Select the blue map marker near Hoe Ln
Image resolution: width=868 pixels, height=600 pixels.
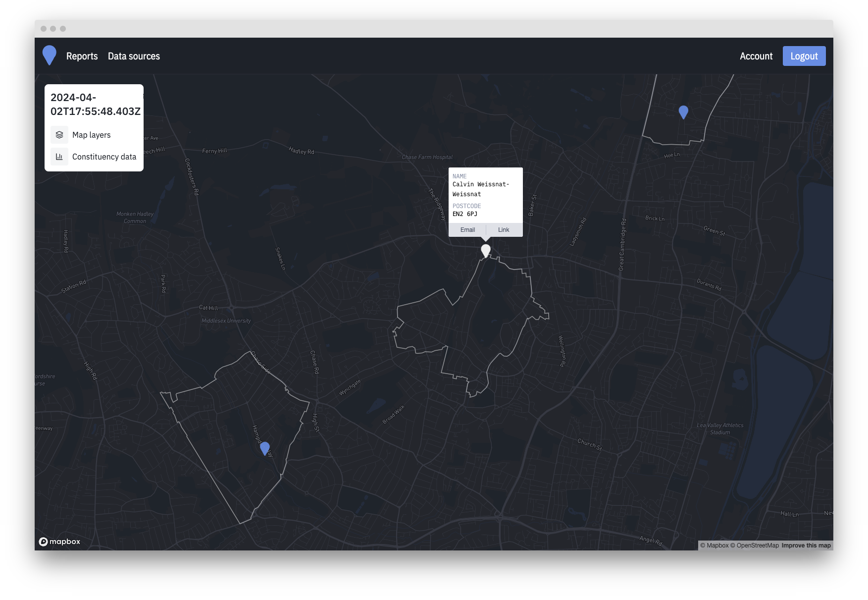point(683,112)
